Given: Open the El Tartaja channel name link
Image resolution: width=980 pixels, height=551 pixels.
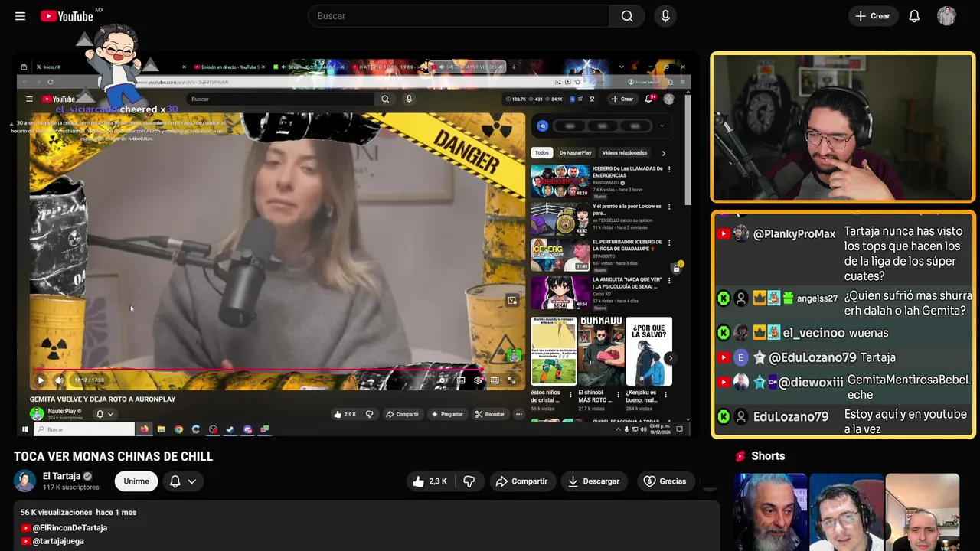Looking at the screenshot, I should (61, 476).
